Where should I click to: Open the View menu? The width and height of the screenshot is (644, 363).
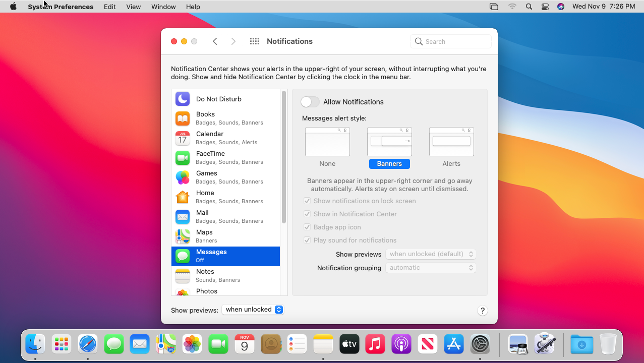pos(133,7)
